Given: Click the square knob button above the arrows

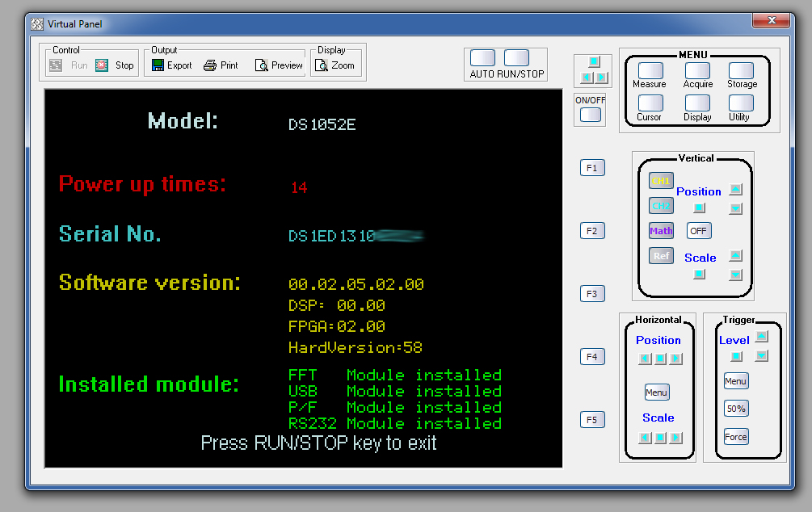Looking at the screenshot, I should 594,61.
